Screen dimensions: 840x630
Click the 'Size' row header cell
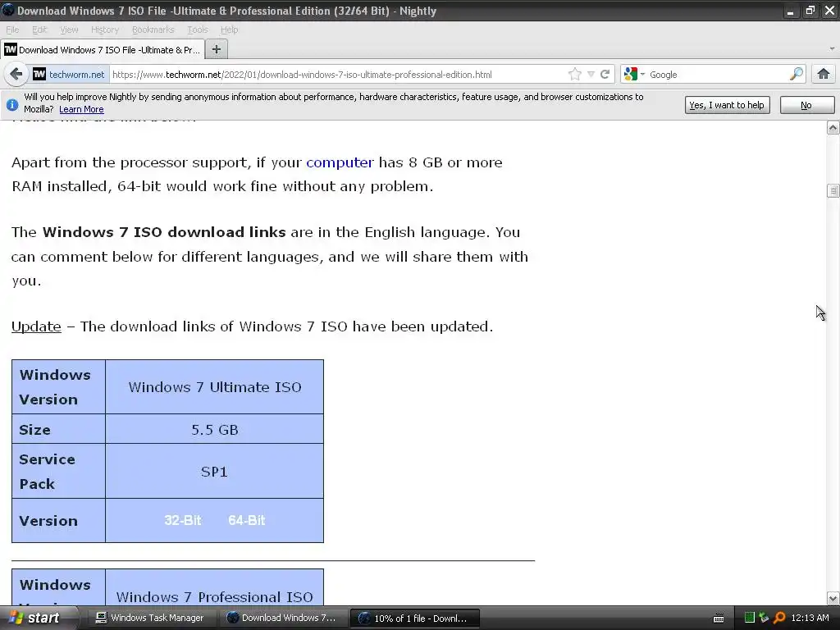[58, 429]
